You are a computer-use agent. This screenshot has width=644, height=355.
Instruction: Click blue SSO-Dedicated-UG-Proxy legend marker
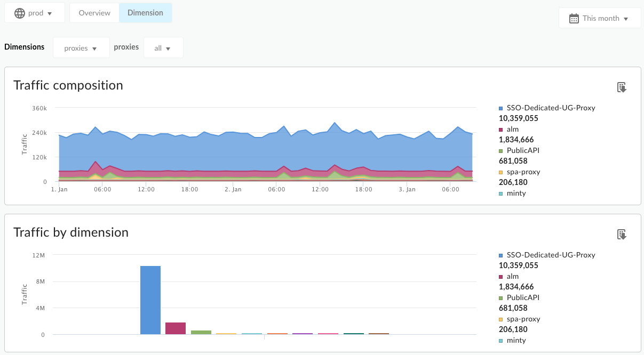(x=500, y=107)
